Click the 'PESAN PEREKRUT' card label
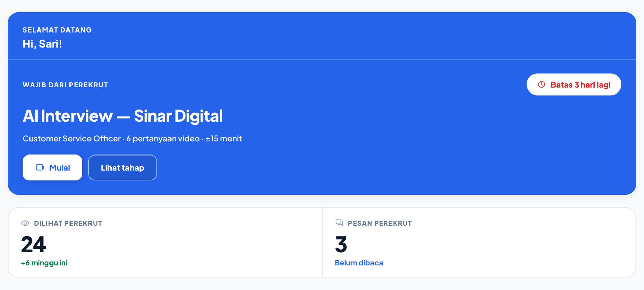The height and width of the screenshot is (290, 644). click(380, 223)
